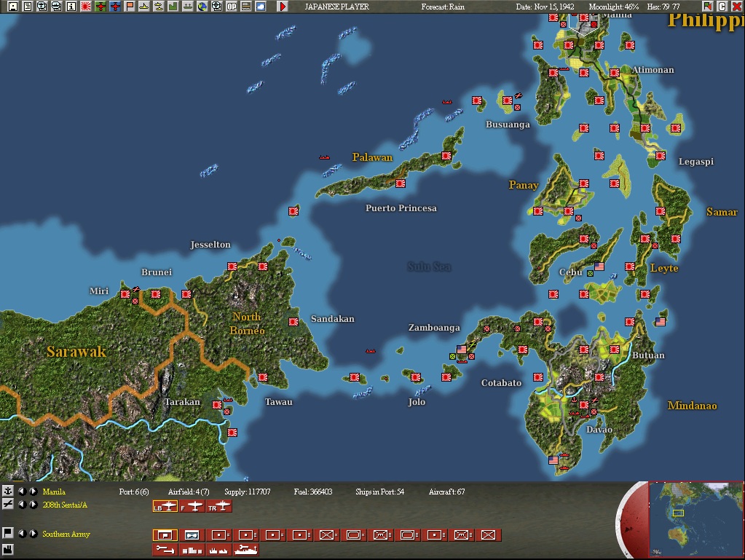Show previous air group before 208th Sentai/A
The height and width of the screenshot is (560, 745).
point(22,505)
